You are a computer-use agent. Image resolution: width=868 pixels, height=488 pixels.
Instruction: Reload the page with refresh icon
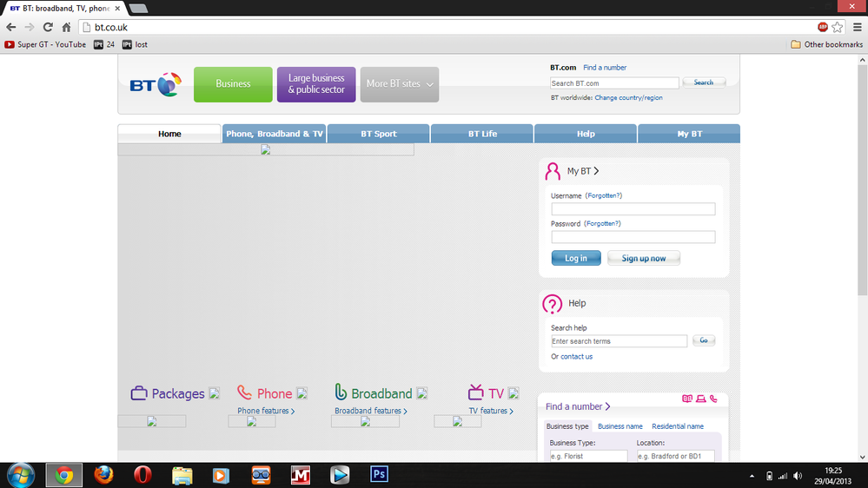coord(48,27)
